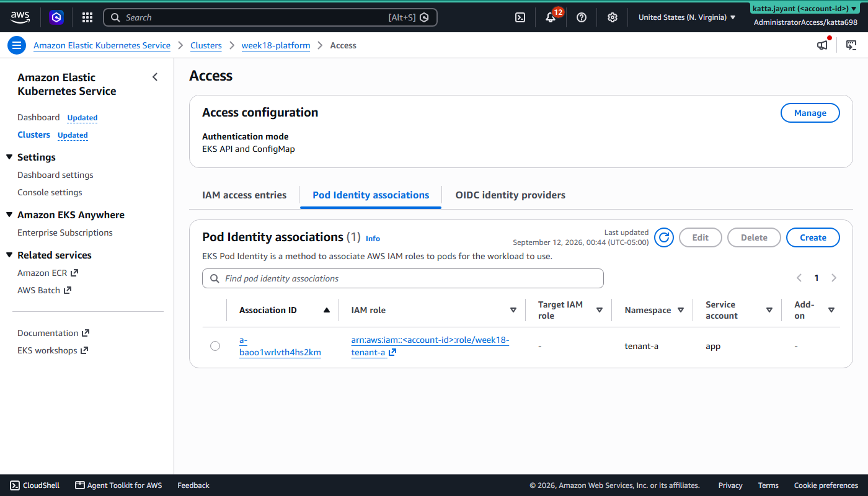
Task: Open the help question-mark icon
Action: click(582, 17)
